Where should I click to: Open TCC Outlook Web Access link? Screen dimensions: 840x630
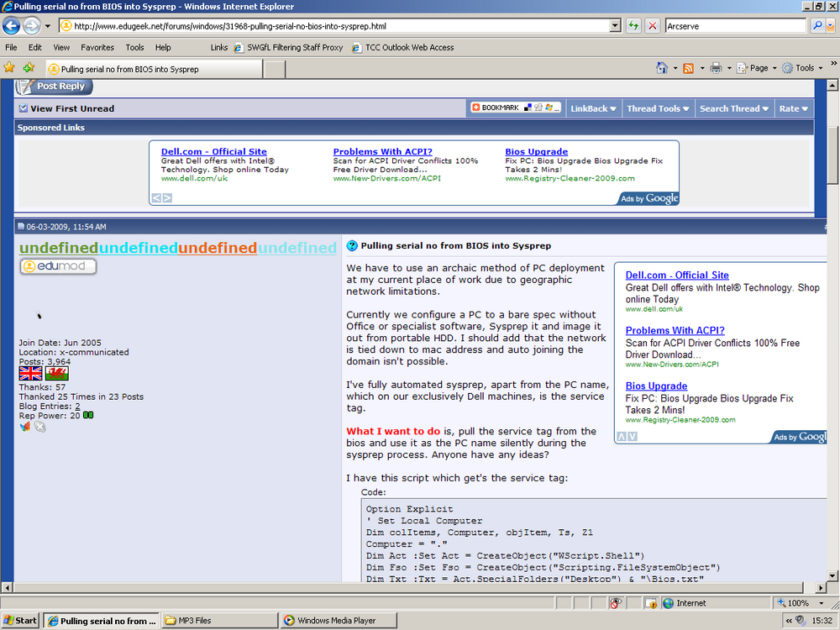[403, 48]
